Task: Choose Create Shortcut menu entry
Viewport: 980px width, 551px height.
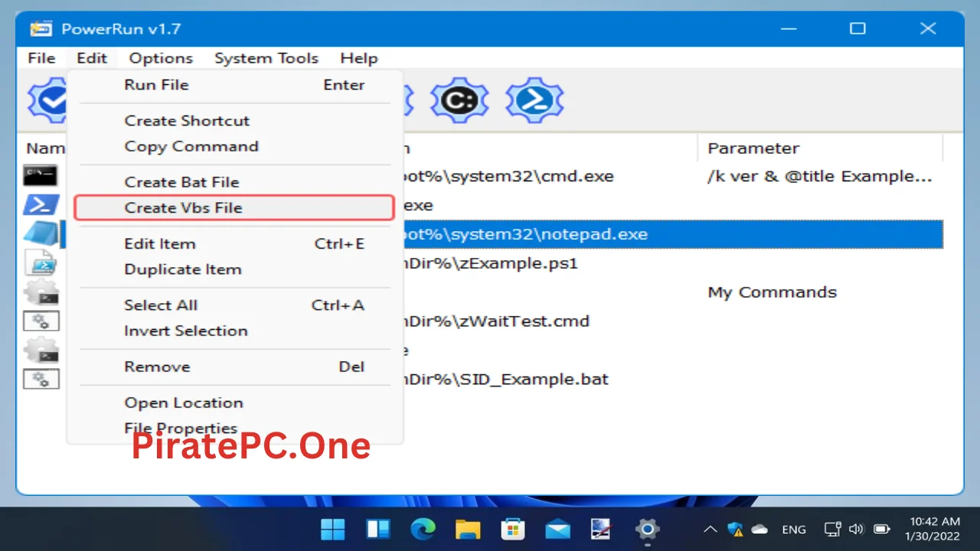Action: 235,120
